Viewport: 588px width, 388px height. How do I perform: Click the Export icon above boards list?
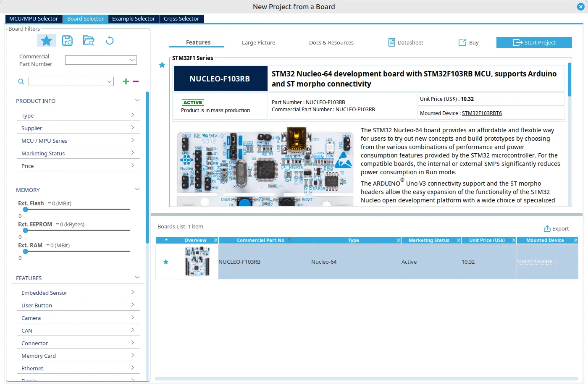click(x=547, y=228)
